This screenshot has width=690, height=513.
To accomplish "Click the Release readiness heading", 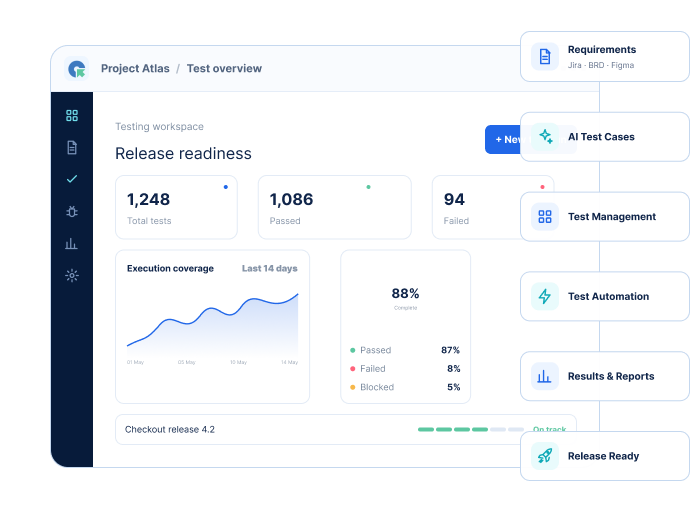I will coord(184,154).
